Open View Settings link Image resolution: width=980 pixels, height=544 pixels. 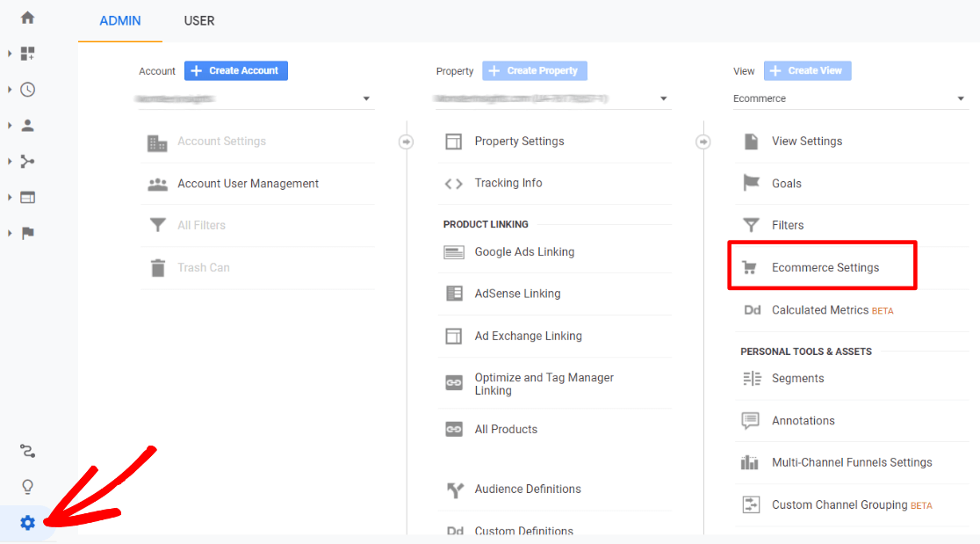coord(807,141)
